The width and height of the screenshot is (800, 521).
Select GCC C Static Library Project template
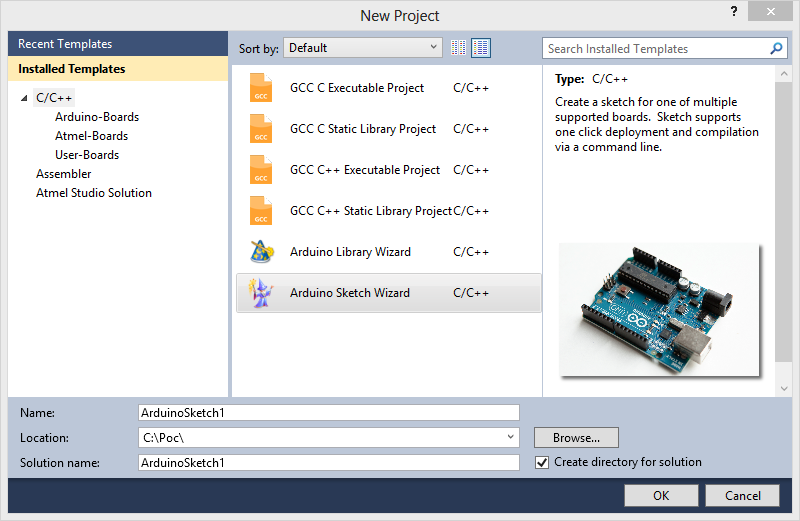(x=388, y=129)
